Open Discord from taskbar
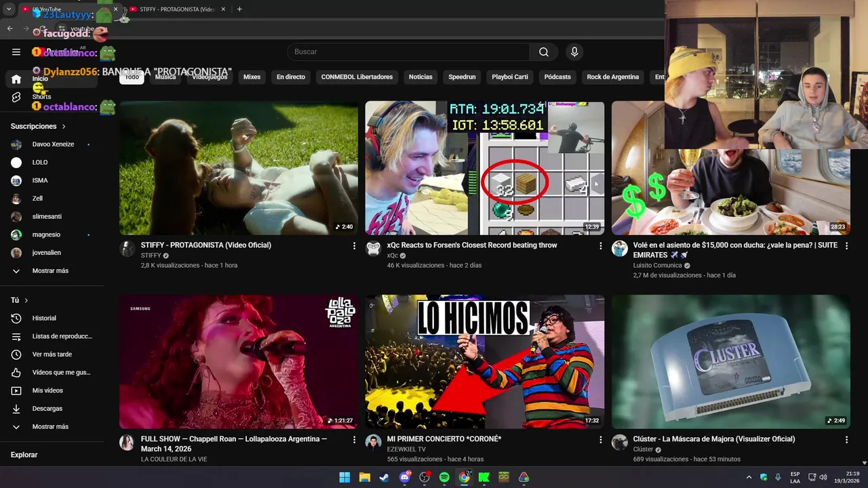This screenshot has width=868, height=488. (405, 477)
